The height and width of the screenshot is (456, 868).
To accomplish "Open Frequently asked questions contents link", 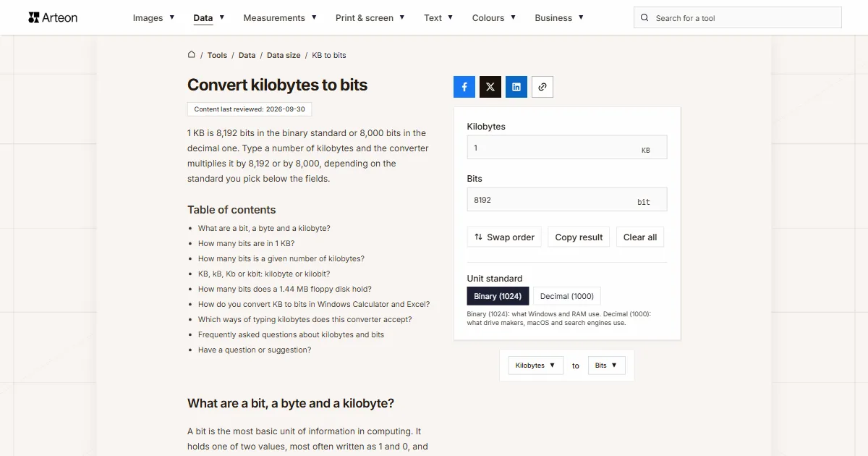I will coord(291,334).
